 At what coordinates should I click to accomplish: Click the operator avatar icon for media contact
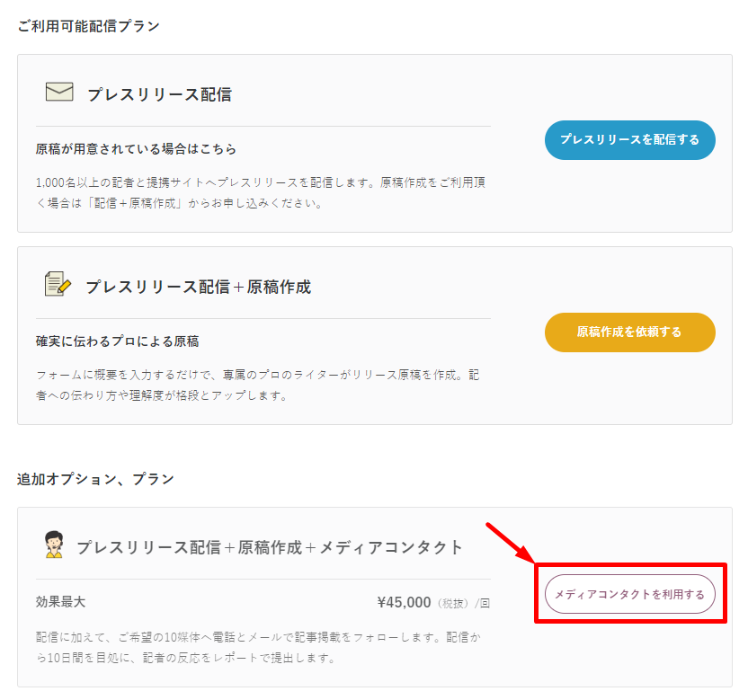[54, 545]
